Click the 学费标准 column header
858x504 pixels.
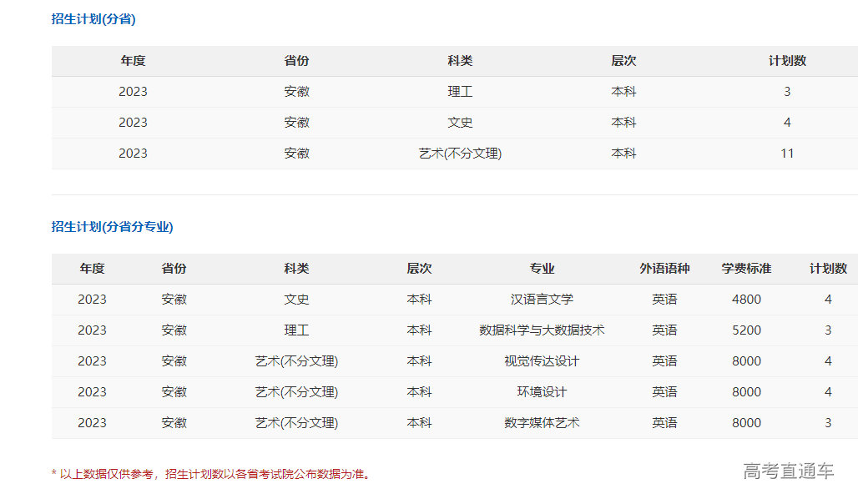click(746, 268)
